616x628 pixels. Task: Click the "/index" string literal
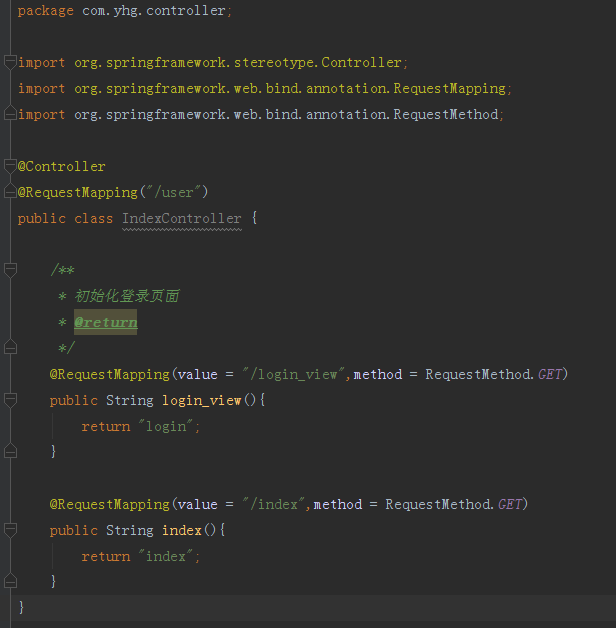point(274,504)
